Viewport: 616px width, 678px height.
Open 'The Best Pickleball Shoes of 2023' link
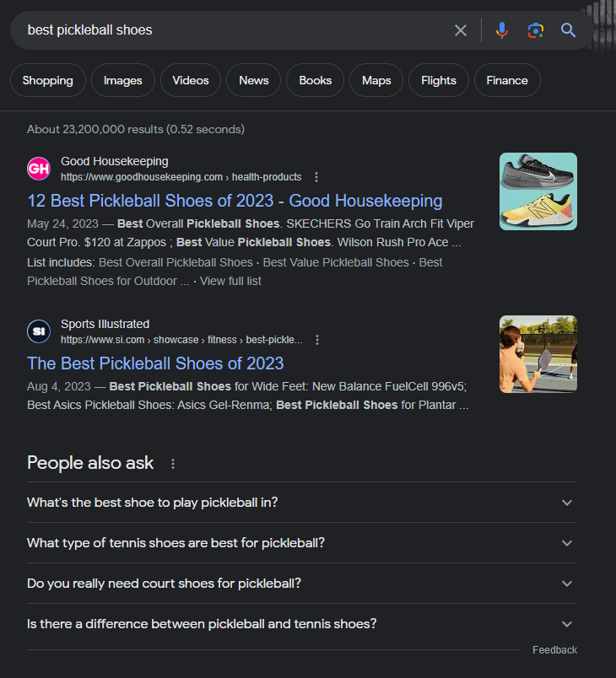coord(155,363)
